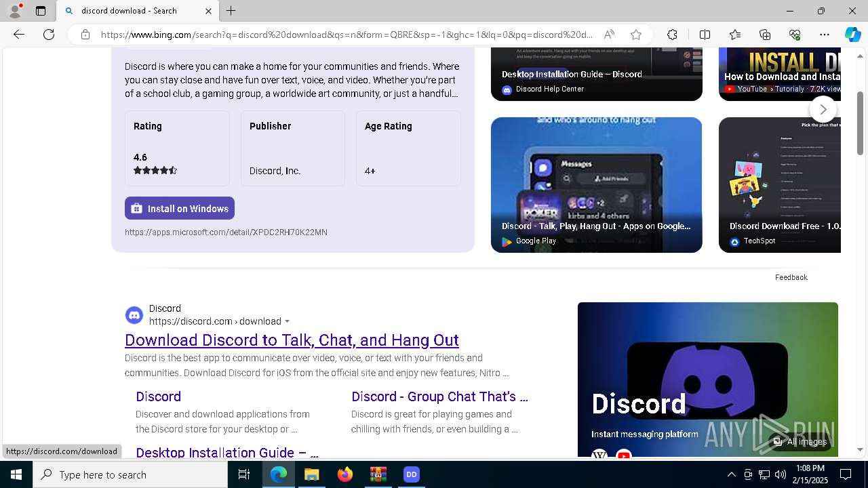Screen dimensions: 868x488
Task: Open All images button on Discord panel
Action: point(800,441)
